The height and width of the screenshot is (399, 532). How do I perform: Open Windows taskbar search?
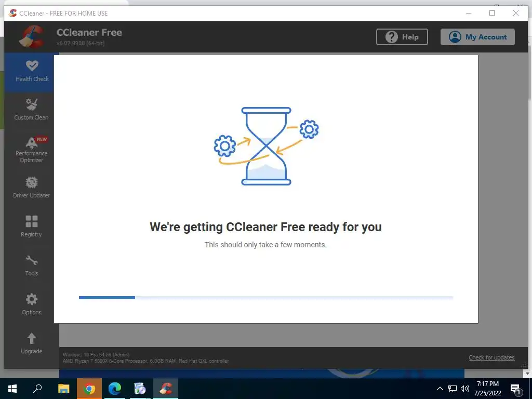tap(37, 389)
